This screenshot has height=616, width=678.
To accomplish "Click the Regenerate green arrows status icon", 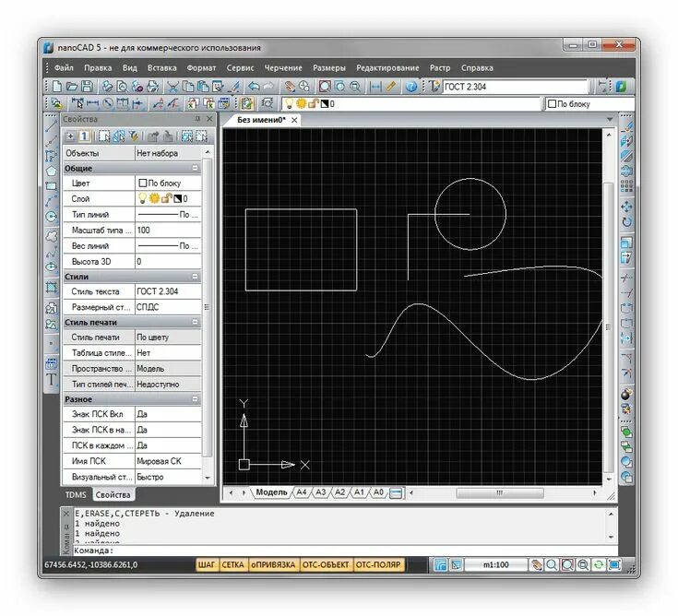I will pos(599,564).
